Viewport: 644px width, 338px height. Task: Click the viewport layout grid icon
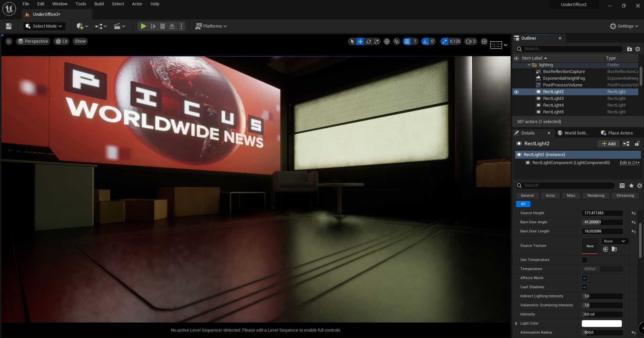click(x=484, y=41)
